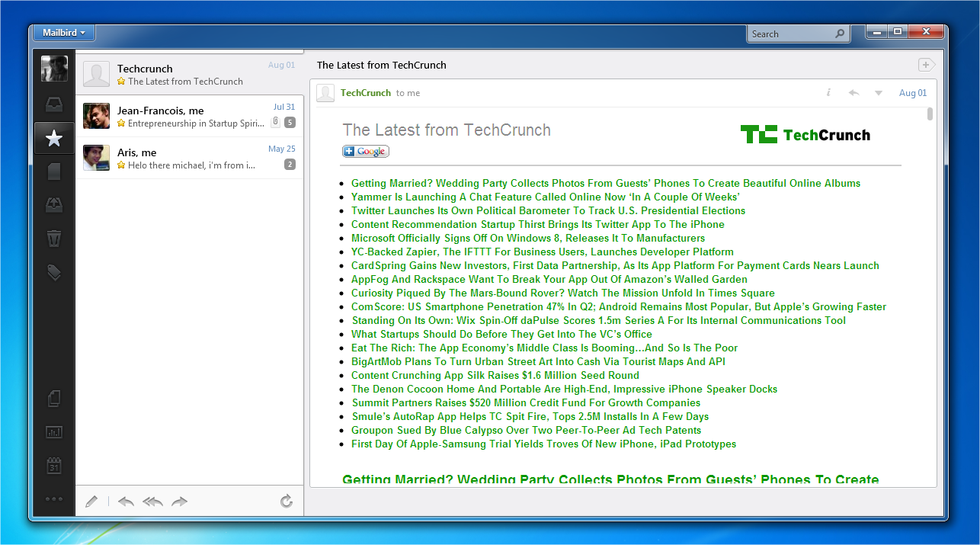Viewport: 980px width, 545px height.
Task: Open the Trash bin icon
Action: coord(54,239)
